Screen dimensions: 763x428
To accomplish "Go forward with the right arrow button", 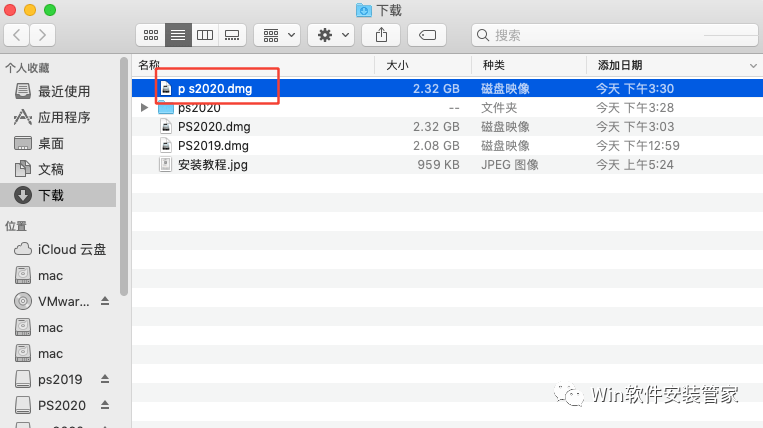I will tap(42, 35).
